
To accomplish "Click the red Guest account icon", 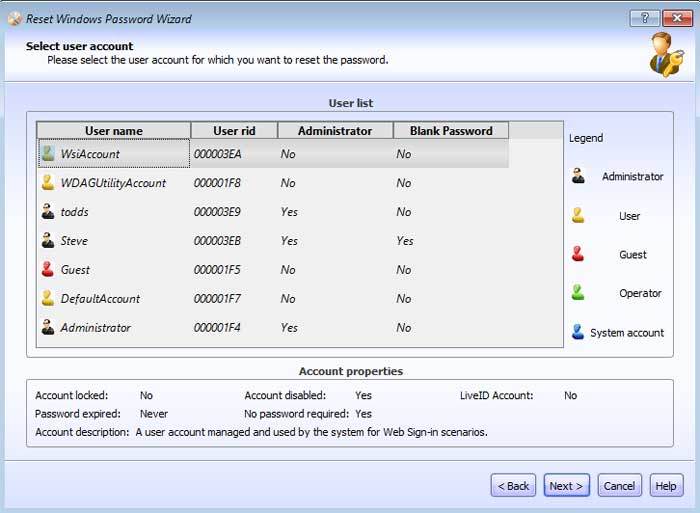I will pos(48,270).
